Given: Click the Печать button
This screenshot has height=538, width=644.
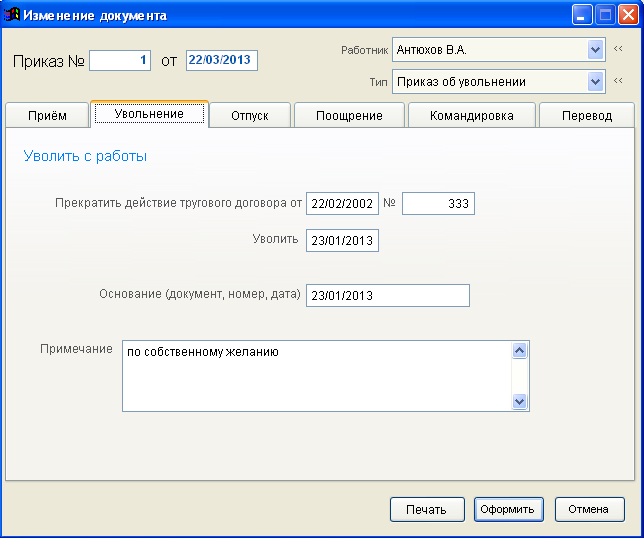Looking at the screenshot, I should [x=427, y=510].
